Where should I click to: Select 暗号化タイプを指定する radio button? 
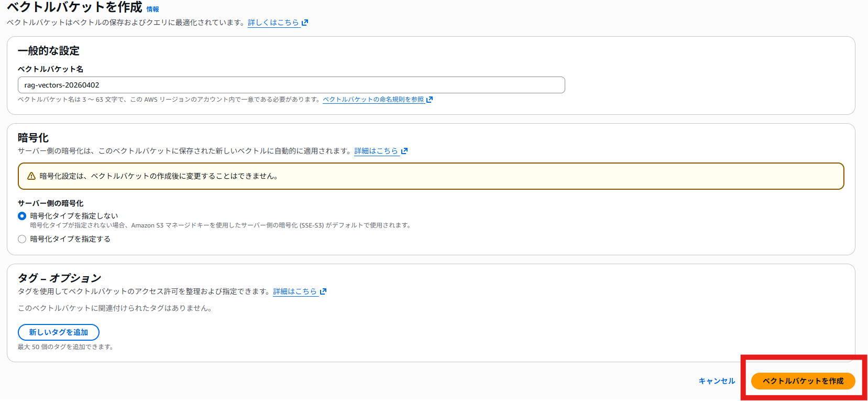coord(22,239)
